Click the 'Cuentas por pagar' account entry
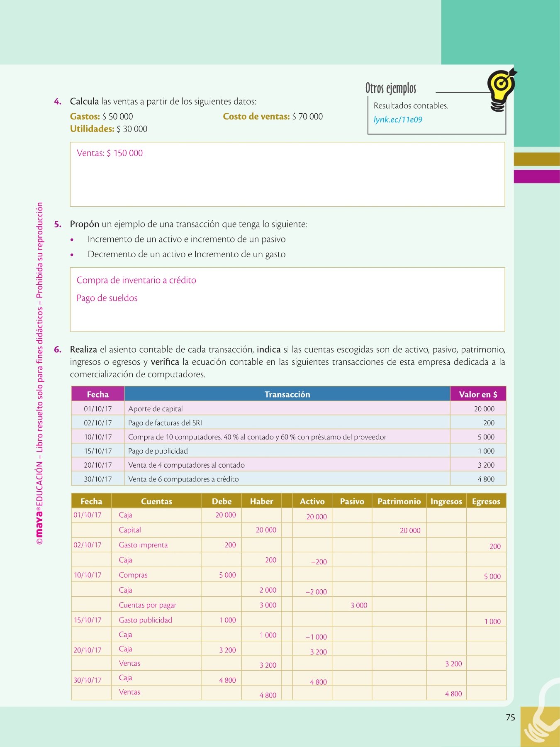The height and width of the screenshot is (747, 560). point(147,605)
